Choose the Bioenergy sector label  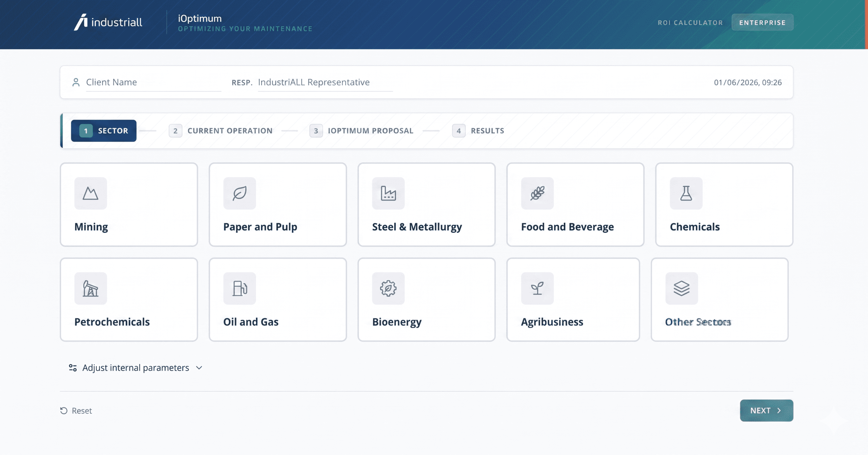click(x=397, y=322)
